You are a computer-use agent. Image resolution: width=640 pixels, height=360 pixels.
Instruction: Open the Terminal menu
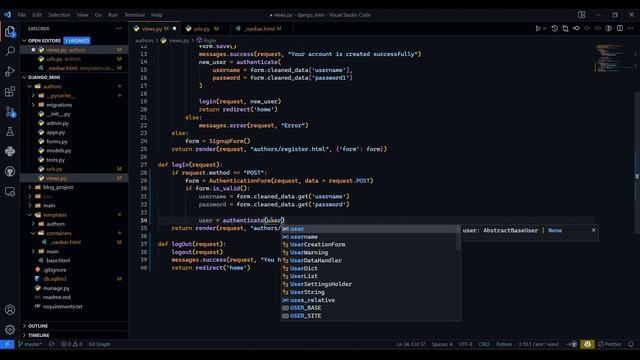(134, 15)
